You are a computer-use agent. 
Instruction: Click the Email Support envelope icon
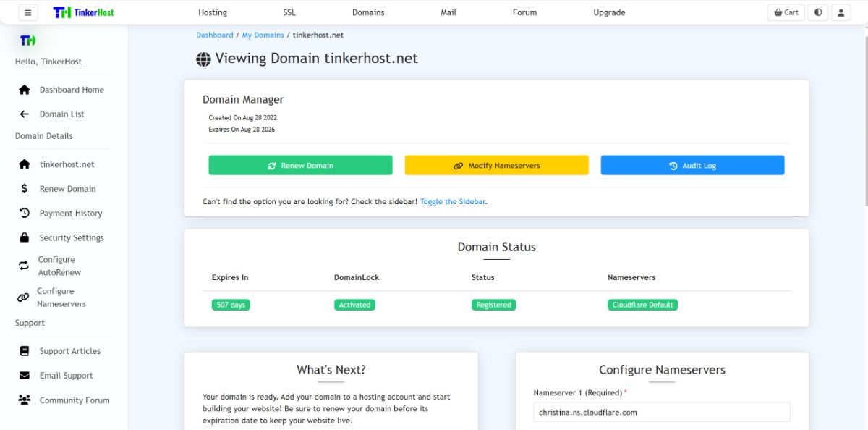(x=25, y=376)
